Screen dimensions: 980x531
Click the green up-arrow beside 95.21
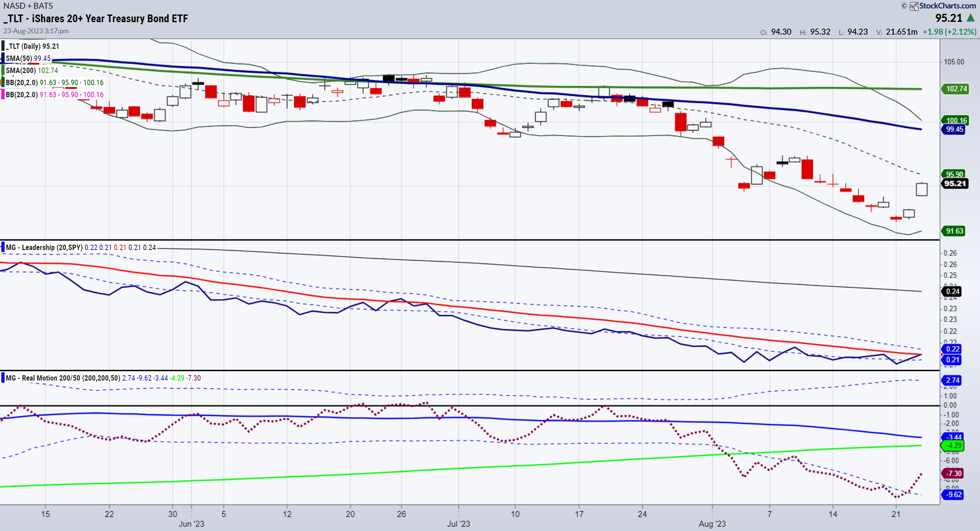click(971, 18)
